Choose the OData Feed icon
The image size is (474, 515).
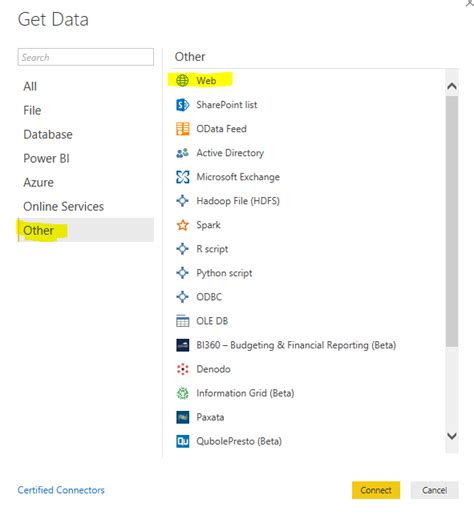[x=182, y=129]
